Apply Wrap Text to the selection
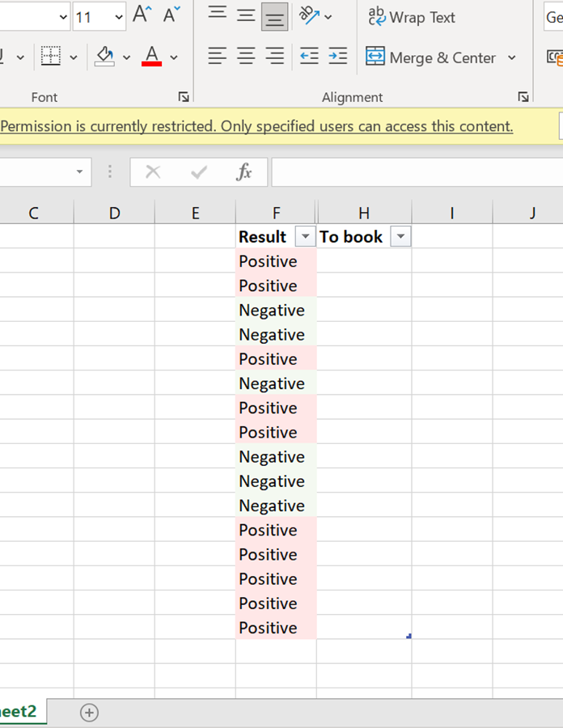The width and height of the screenshot is (563, 728). click(411, 17)
